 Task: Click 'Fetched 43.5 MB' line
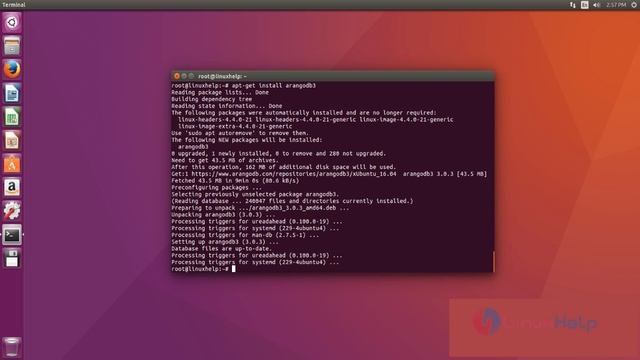pos(235,181)
